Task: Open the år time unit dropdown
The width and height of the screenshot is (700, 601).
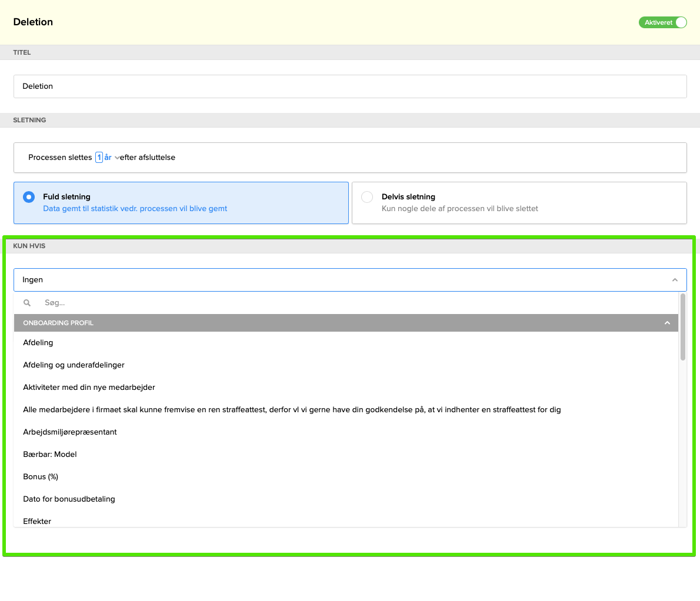Action: (x=112, y=158)
